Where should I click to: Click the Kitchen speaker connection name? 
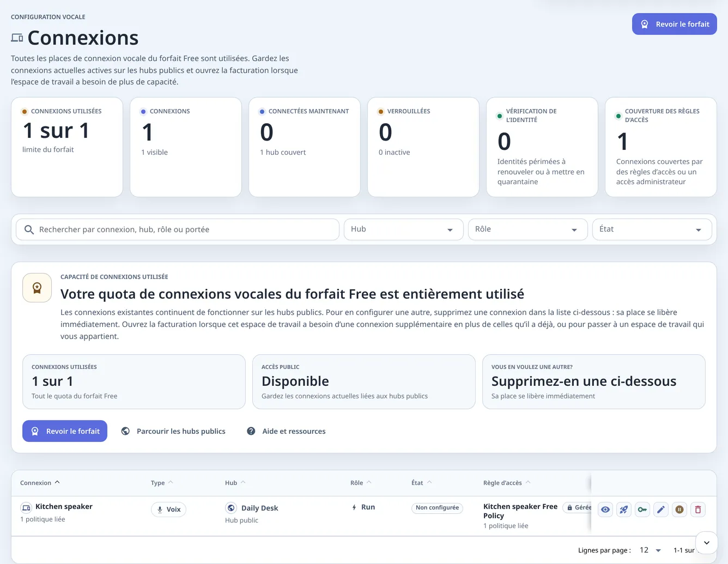[64, 507]
